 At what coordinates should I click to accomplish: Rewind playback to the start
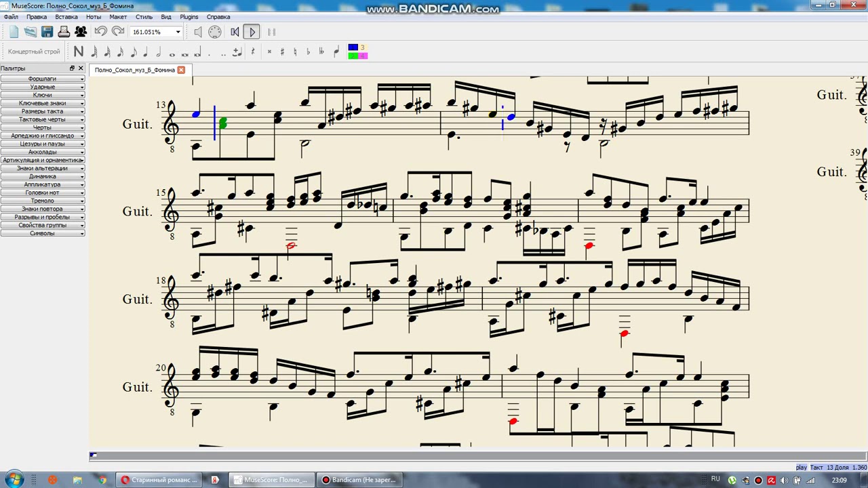(x=235, y=32)
